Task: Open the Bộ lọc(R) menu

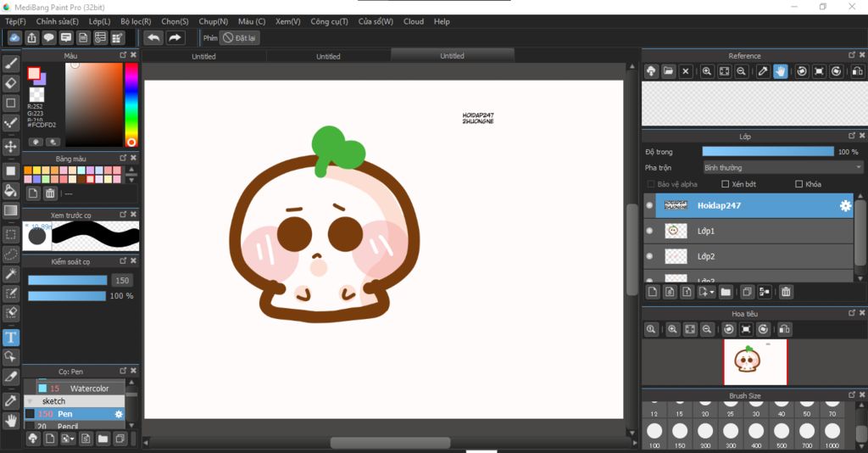Action: 136,21
